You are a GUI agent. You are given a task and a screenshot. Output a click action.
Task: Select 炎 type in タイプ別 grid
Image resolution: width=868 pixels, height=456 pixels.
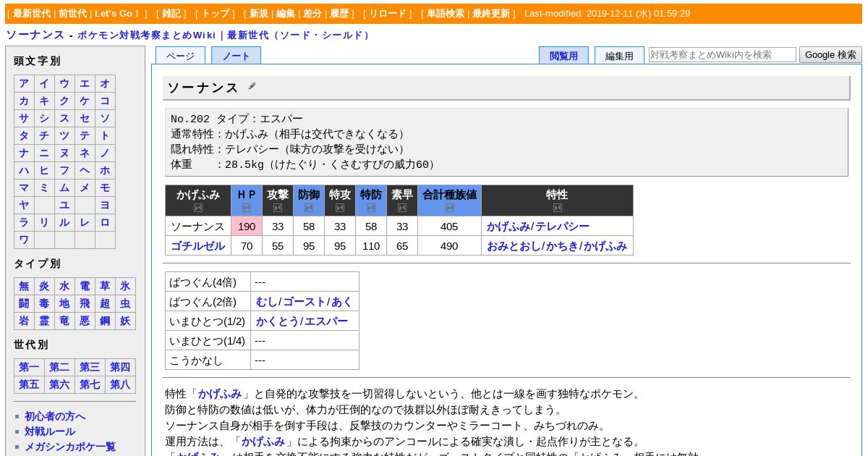point(44,287)
